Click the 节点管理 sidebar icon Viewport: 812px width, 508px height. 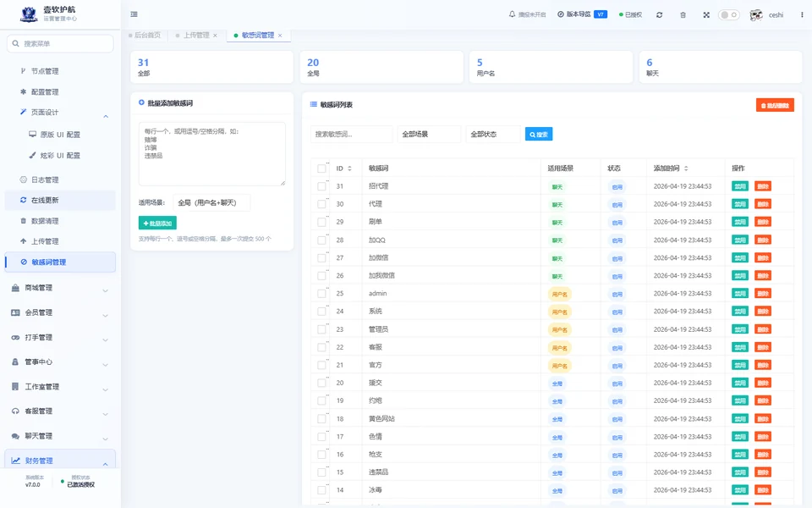click(x=23, y=71)
